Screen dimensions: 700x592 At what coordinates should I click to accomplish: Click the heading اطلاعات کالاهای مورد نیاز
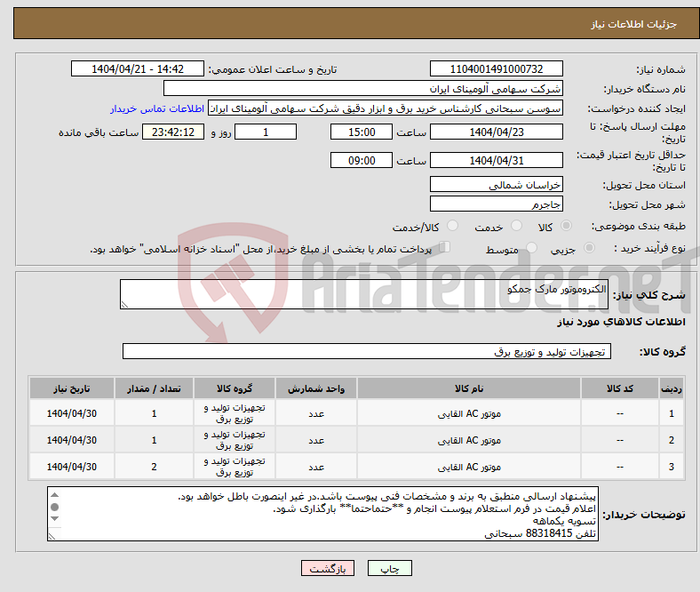[621, 322]
